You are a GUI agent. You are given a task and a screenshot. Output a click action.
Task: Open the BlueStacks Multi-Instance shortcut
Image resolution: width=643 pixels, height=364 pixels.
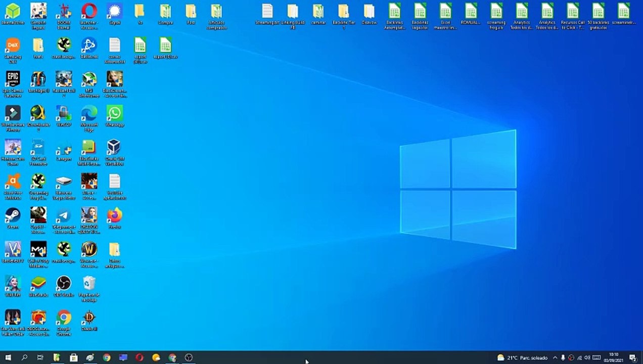(89, 152)
